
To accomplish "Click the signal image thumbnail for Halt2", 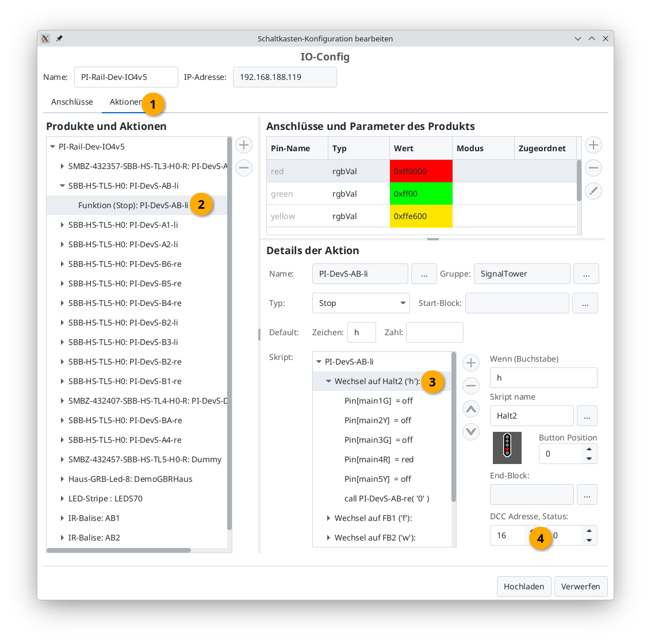I will (x=507, y=447).
